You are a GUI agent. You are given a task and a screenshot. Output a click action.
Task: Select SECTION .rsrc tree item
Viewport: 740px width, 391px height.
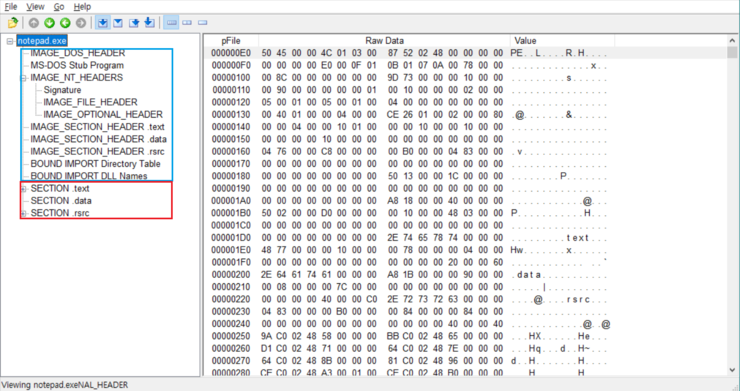point(60,212)
